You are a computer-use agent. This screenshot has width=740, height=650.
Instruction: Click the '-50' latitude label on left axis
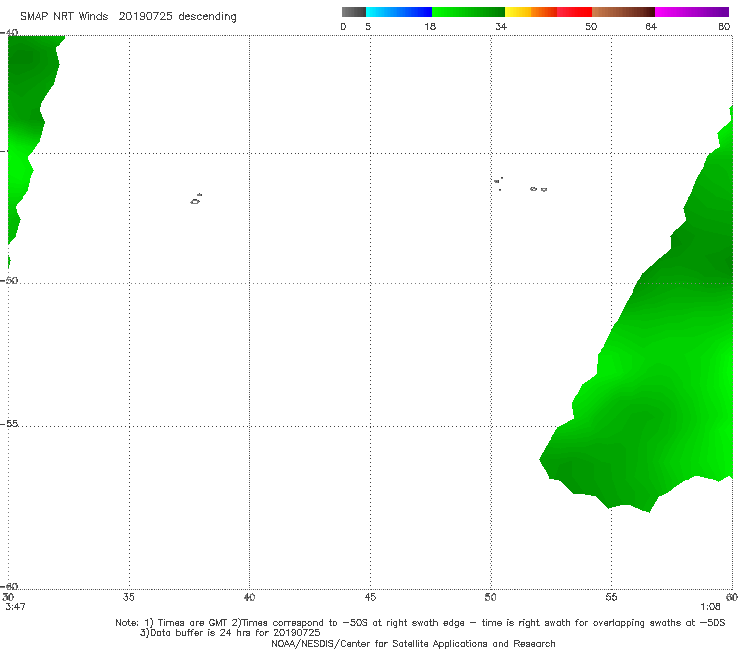tap(9, 280)
